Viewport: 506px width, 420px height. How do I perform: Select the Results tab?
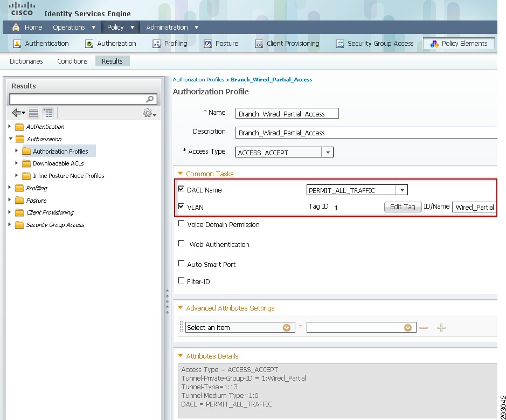click(112, 61)
